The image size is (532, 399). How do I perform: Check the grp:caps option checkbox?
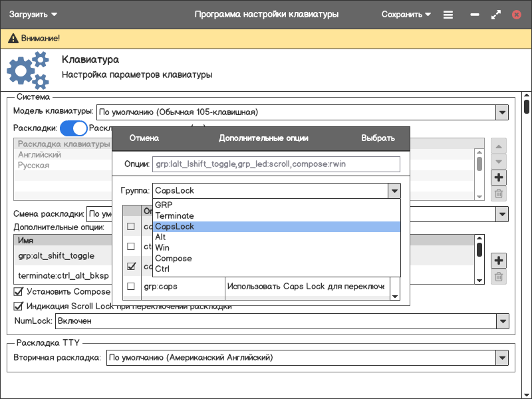[x=131, y=287]
